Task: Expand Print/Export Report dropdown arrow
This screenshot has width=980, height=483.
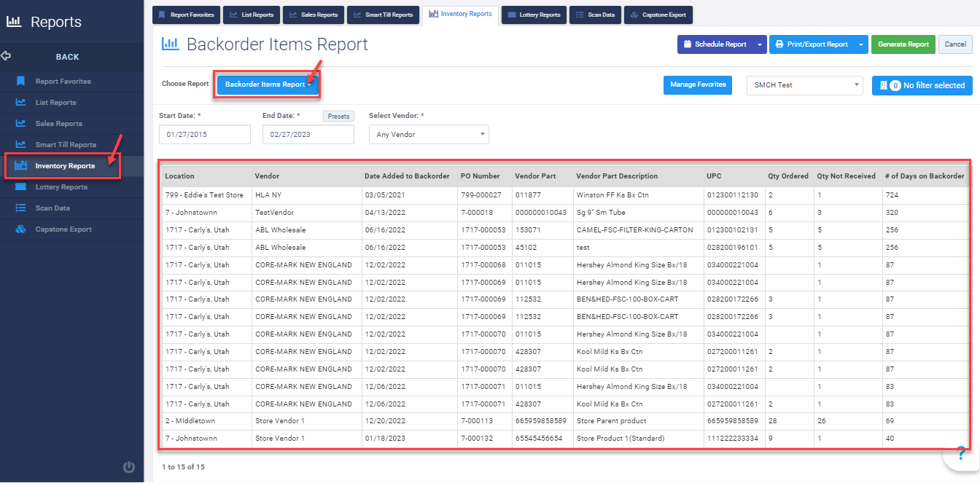Action: click(x=860, y=44)
